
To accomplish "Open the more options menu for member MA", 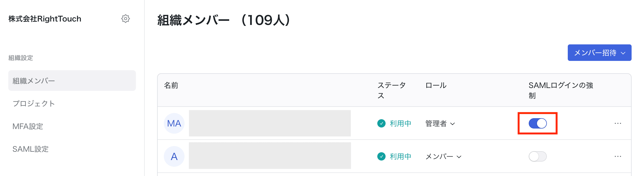I will 618,123.
